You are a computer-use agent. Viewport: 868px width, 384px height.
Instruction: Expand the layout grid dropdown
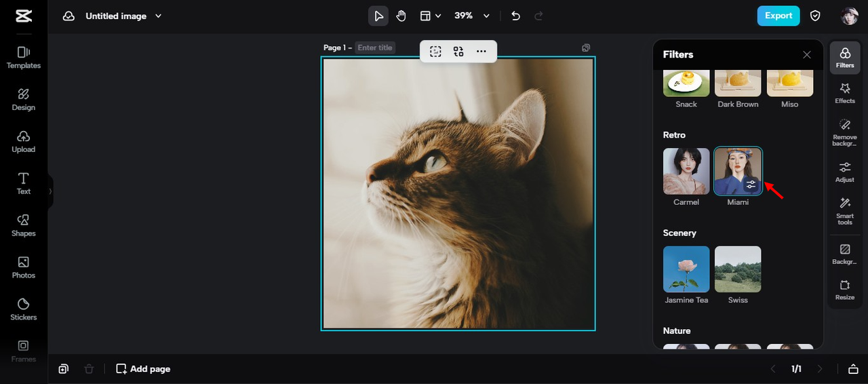tap(430, 16)
